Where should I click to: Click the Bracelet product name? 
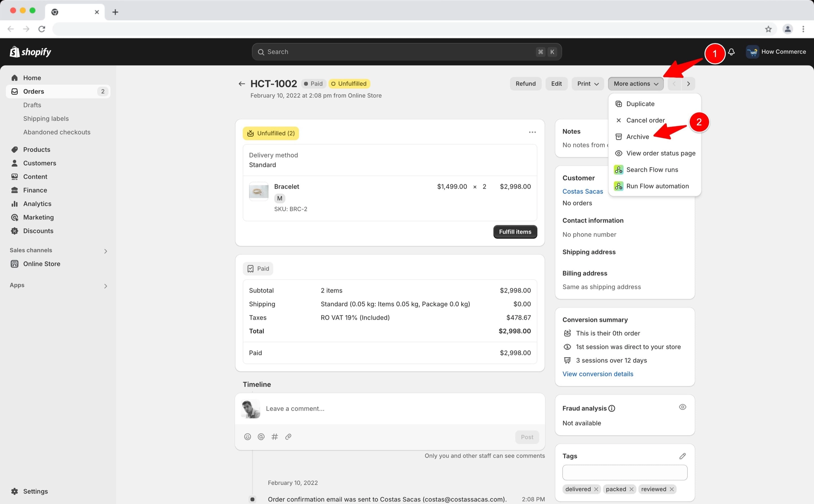(x=286, y=187)
